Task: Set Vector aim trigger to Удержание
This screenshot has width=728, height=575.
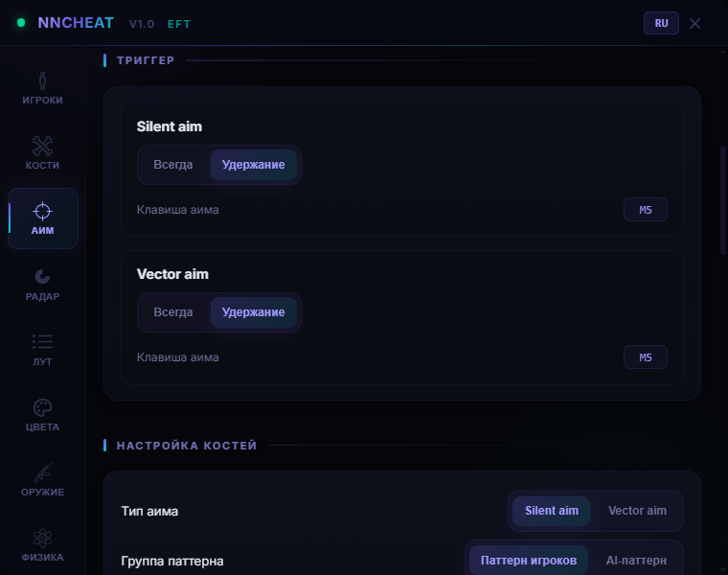Action: pos(254,312)
